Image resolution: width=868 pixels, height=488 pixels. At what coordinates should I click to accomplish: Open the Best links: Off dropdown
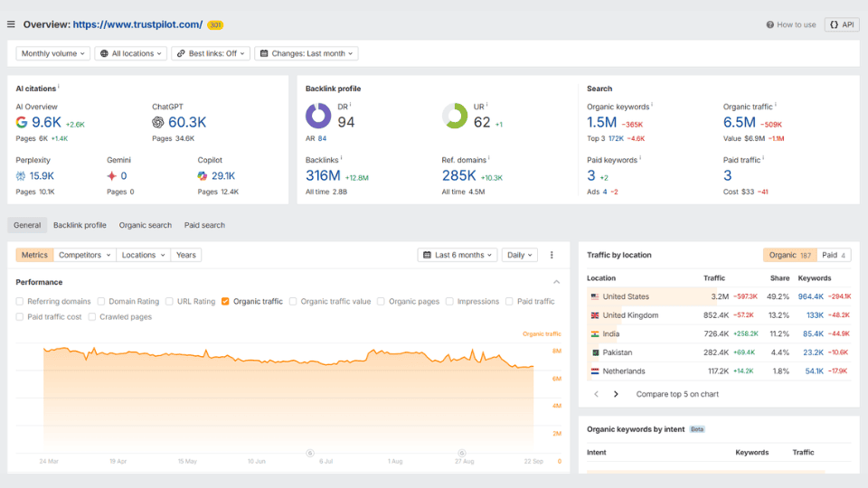(211, 53)
